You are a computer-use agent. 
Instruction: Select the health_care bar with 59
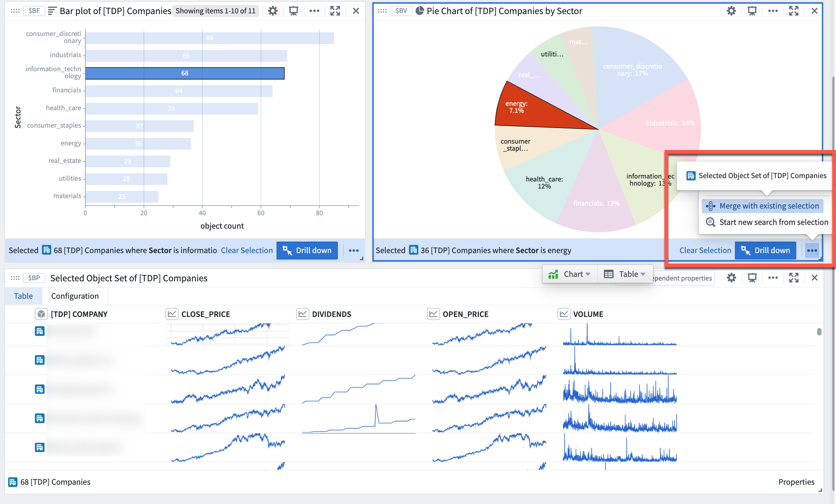172,109
